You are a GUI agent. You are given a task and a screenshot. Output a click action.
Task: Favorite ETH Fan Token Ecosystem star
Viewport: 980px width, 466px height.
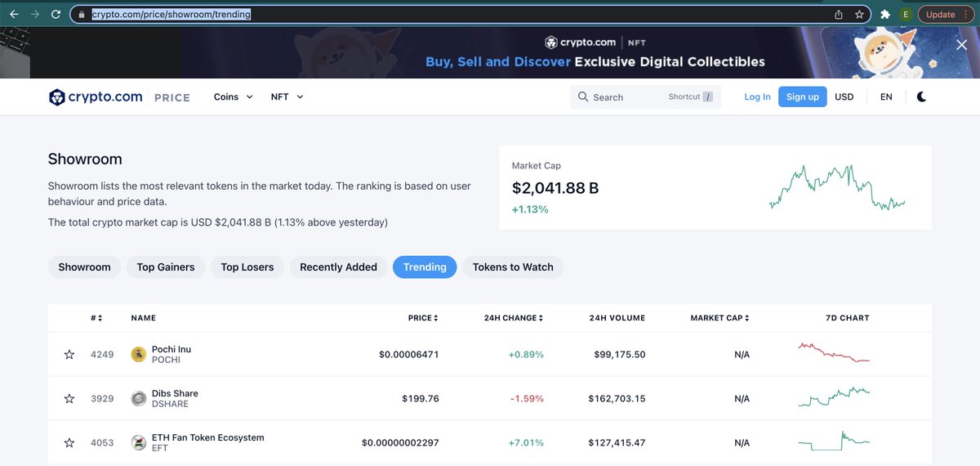69,442
